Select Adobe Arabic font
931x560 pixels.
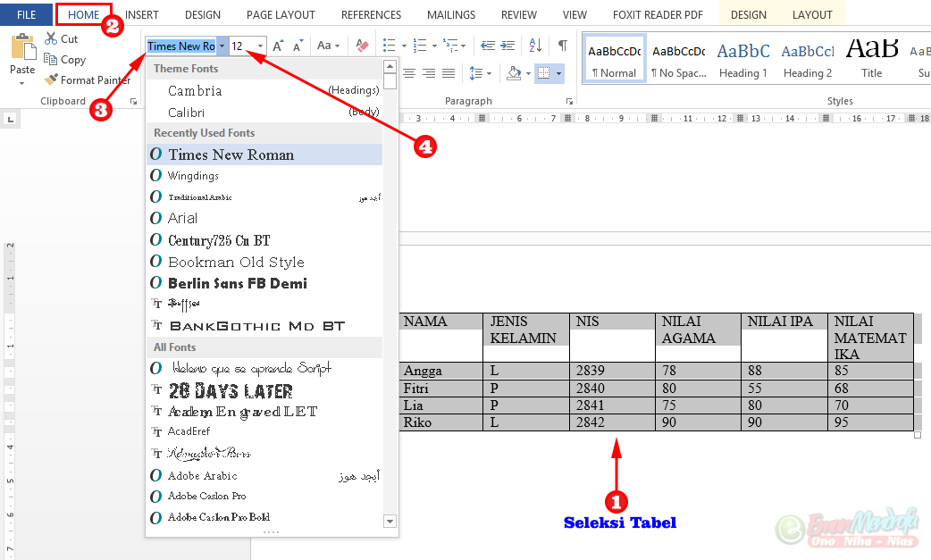tap(264, 476)
